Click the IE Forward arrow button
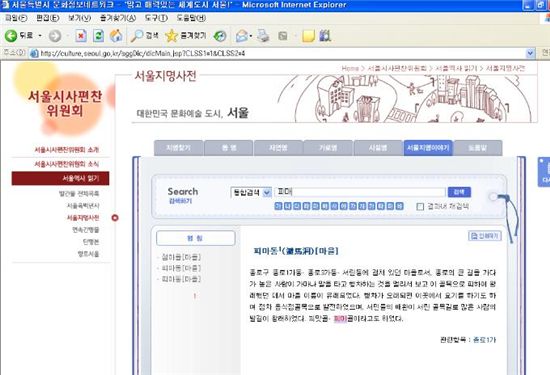Image resolution: width=550 pixels, height=375 pixels. [55, 36]
